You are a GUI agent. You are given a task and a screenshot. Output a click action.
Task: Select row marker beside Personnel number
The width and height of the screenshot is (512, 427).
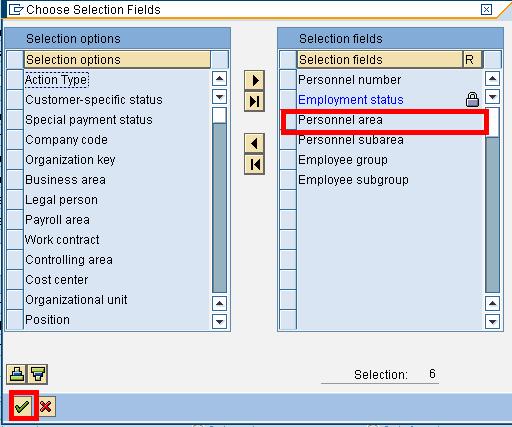(x=288, y=80)
